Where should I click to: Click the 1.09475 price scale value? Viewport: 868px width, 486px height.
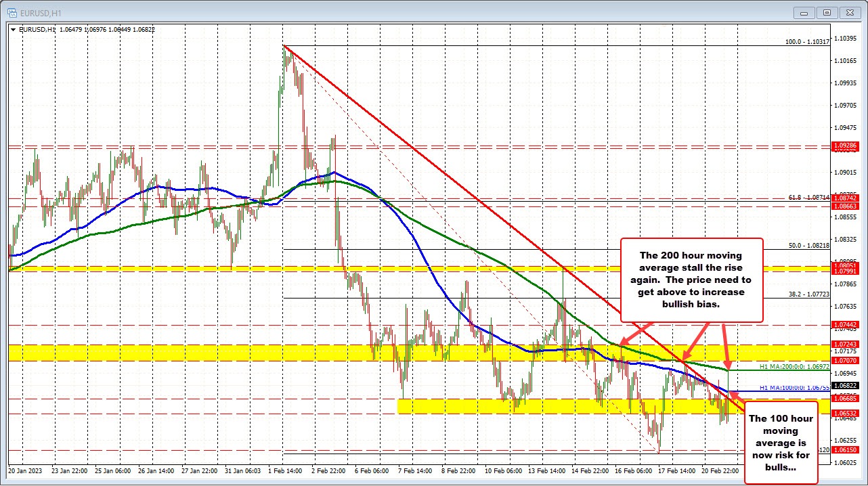[846, 128]
